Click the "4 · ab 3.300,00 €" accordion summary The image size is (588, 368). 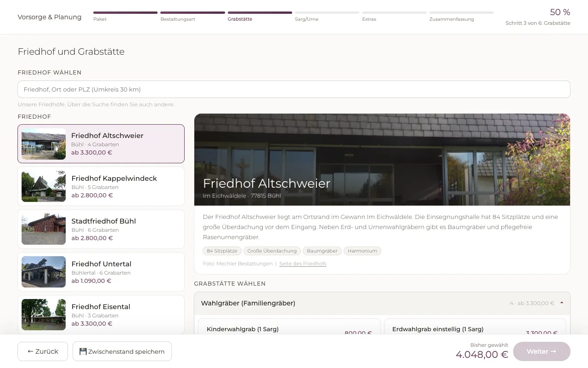tap(532, 303)
